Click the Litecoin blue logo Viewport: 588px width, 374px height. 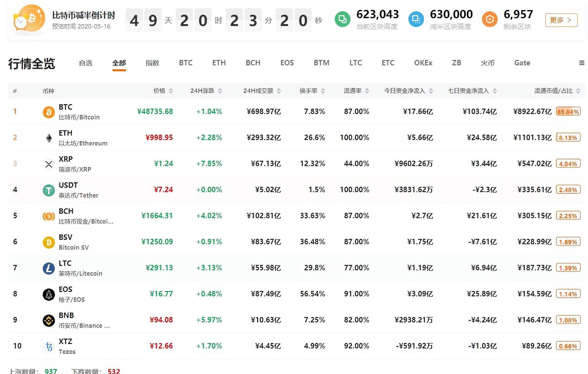tap(49, 268)
